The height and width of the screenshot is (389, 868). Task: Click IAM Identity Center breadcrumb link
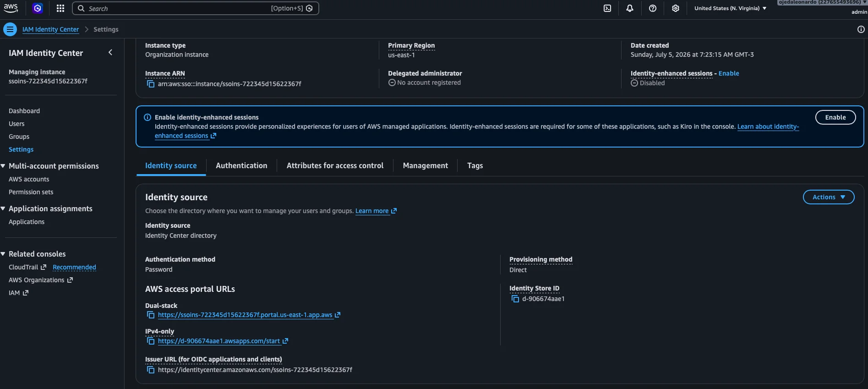click(x=50, y=29)
